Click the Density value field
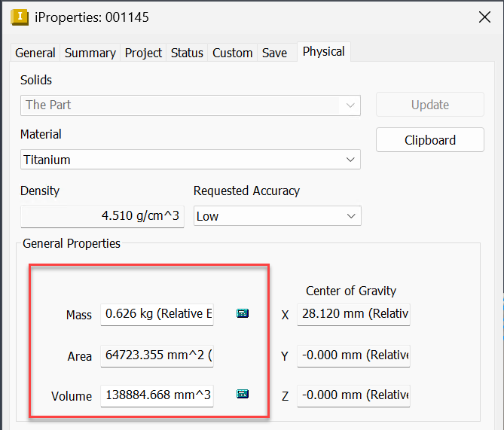 point(102,217)
